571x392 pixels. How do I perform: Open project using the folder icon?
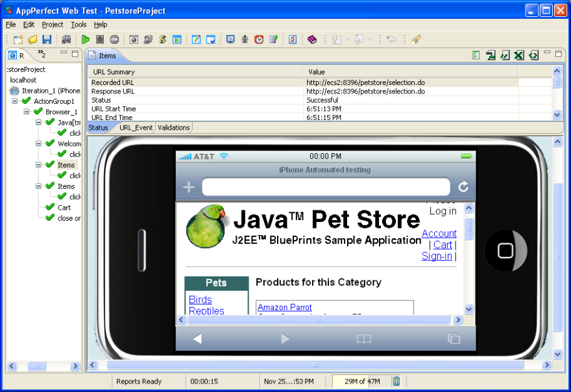click(x=33, y=40)
